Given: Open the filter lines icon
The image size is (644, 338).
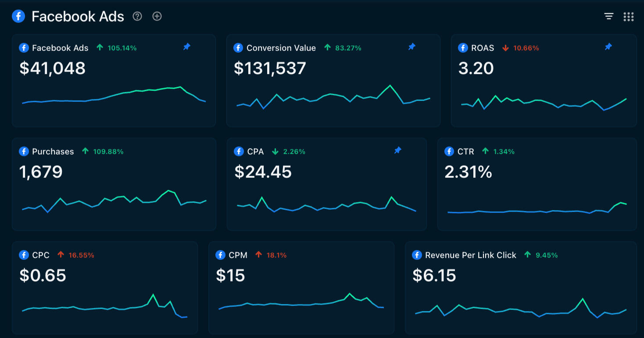Looking at the screenshot, I should (608, 17).
